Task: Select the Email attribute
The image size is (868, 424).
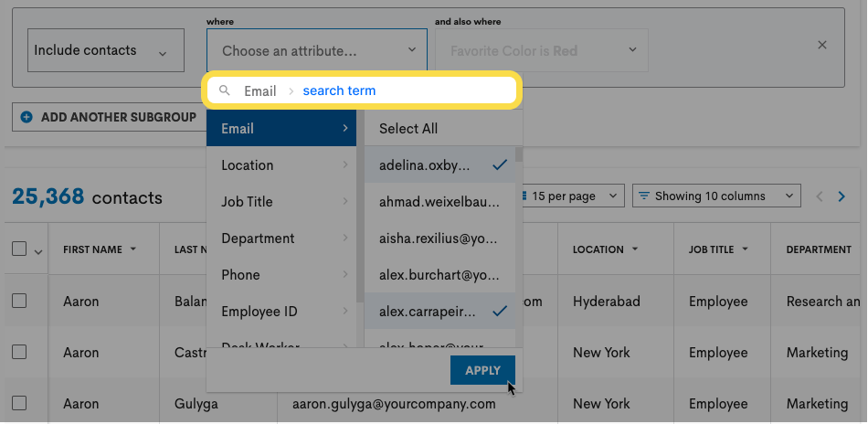Action: [x=281, y=129]
